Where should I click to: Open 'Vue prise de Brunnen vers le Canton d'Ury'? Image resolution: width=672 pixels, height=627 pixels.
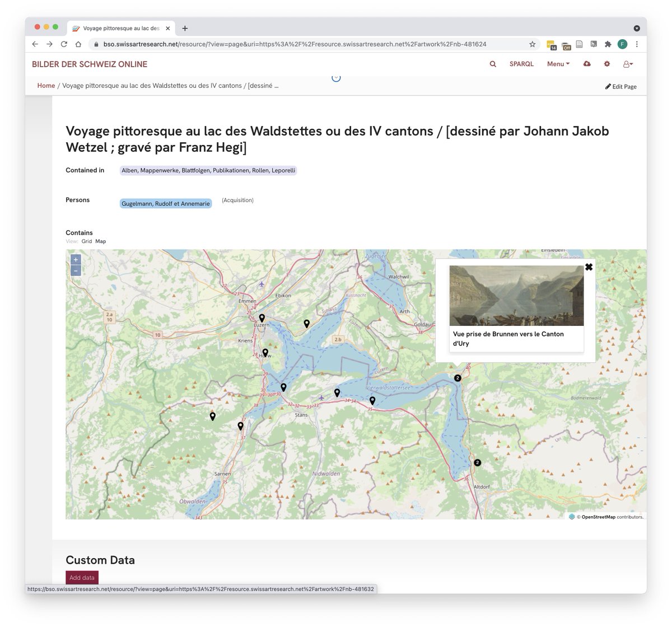click(508, 339)
